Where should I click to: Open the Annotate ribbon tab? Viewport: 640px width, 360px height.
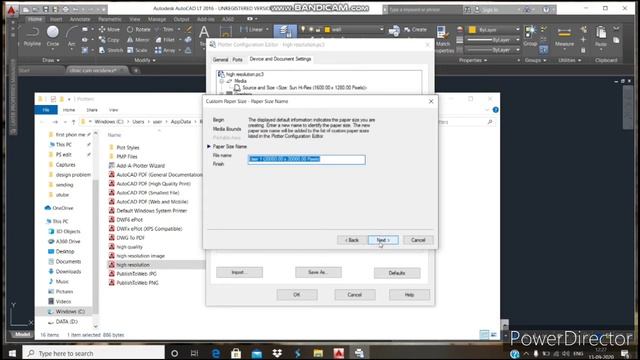point(80,19)
